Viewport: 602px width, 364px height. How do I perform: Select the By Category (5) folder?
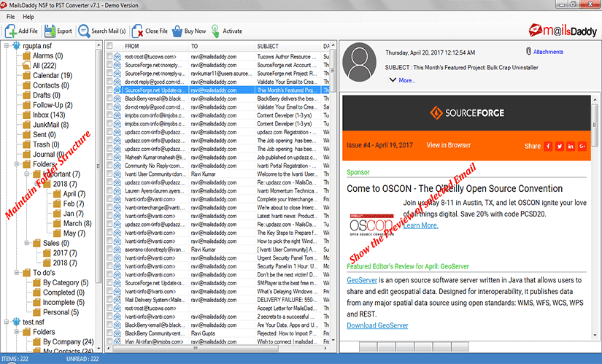66,282
